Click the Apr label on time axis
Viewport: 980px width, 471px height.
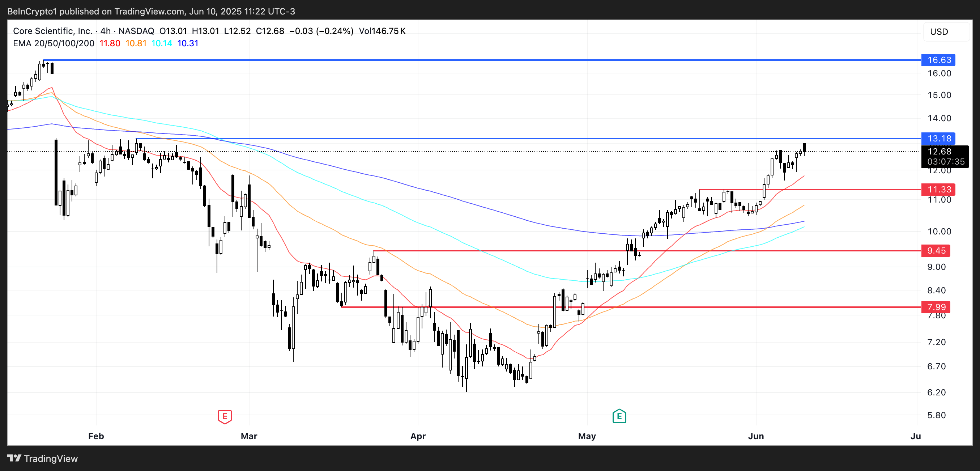tap(418, 436)
